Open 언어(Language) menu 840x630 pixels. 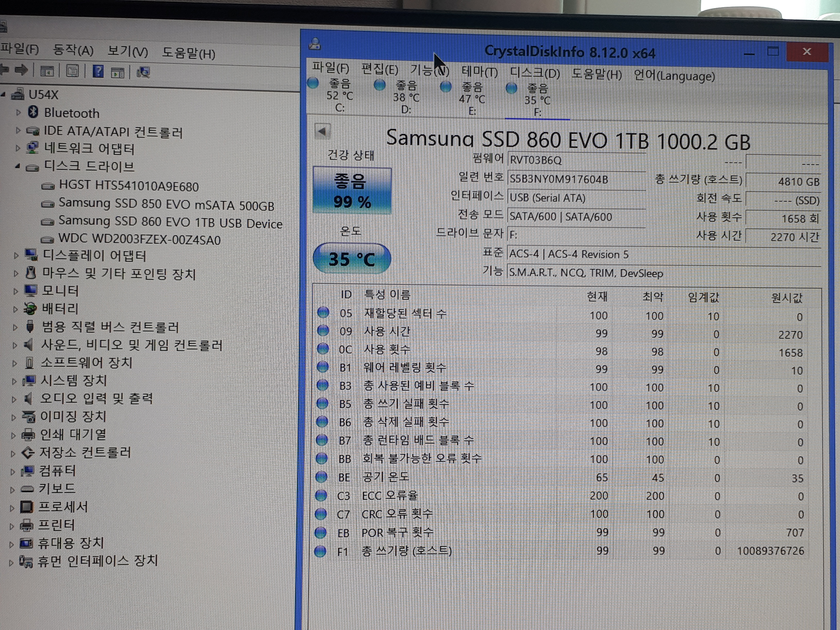(674, 76)
